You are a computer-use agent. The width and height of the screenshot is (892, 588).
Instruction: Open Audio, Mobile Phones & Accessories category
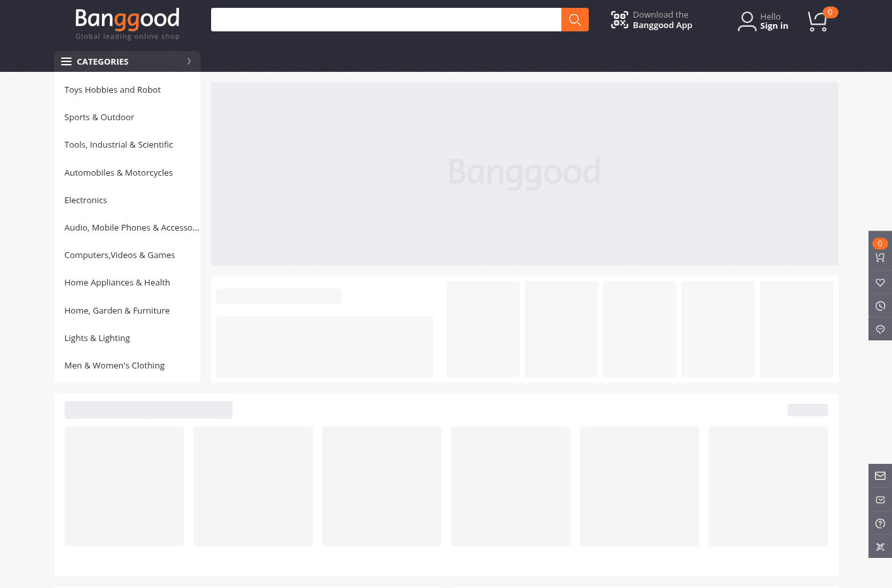[x=131, y=227]
